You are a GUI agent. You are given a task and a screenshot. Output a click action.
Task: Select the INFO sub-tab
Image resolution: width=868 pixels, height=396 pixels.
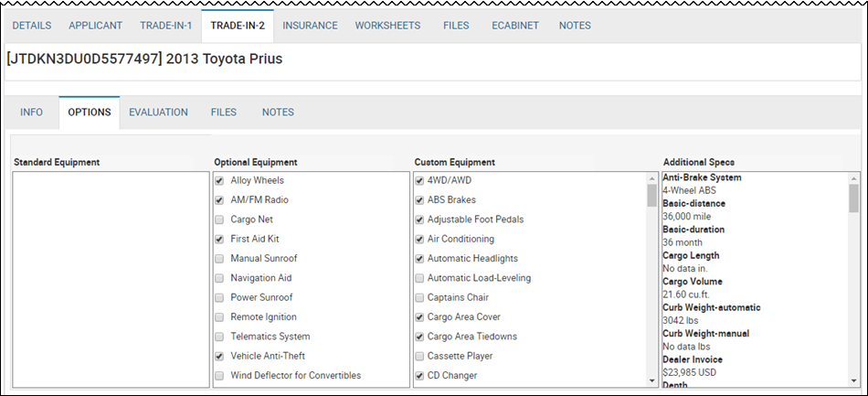pos(32,112)
